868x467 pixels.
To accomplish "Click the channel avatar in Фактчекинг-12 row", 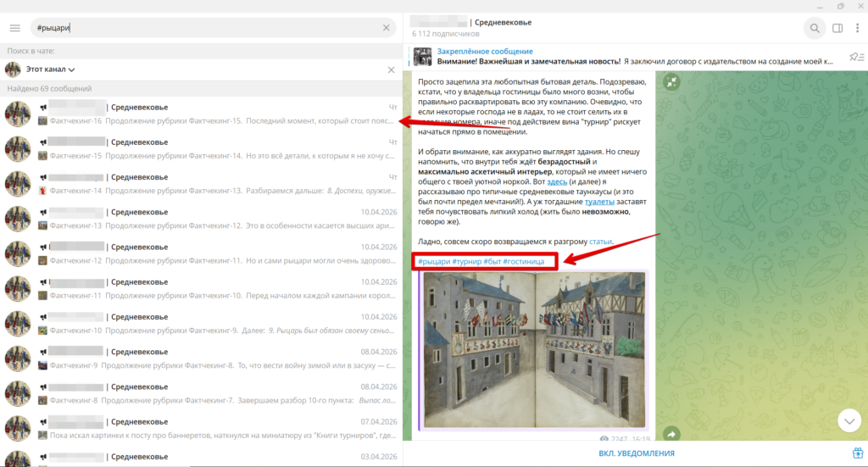I will (18, 254).
